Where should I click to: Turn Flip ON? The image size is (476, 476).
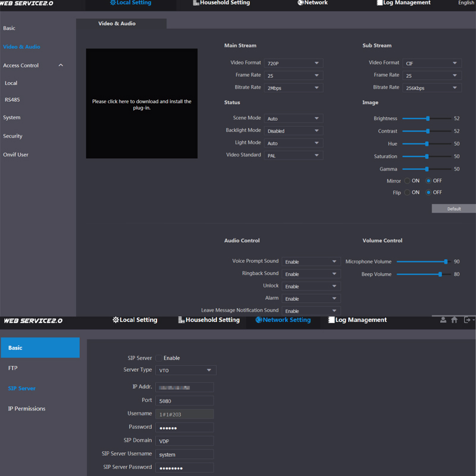407,192
